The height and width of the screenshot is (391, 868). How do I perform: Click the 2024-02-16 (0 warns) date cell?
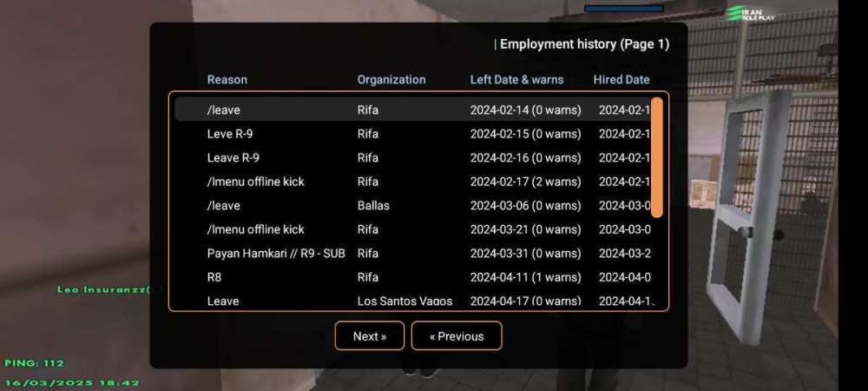click(x=525, y=158)
